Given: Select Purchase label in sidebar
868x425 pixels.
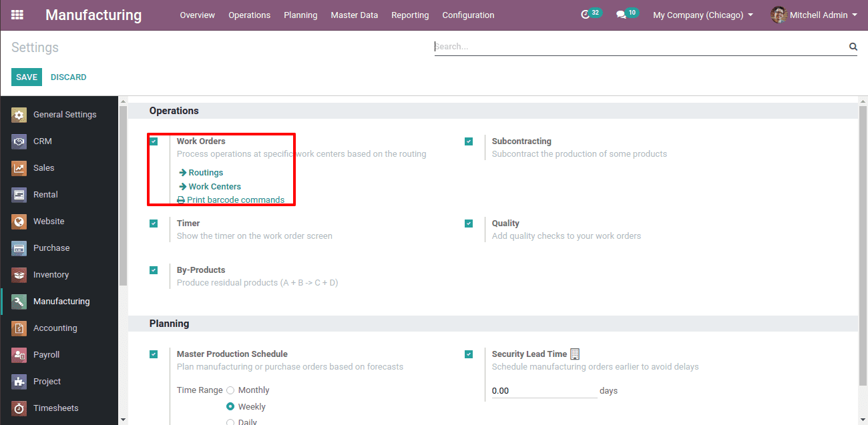Looking at the screenshot, I should 51,248.
